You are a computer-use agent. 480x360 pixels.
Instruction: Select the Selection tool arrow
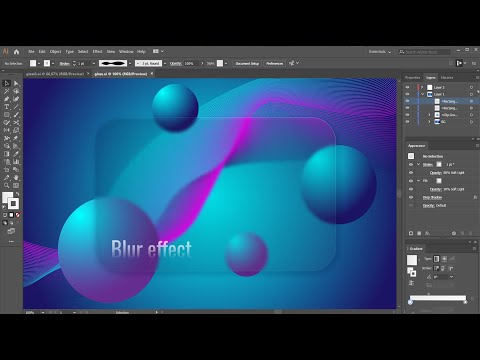pyautogui.click(x=7, y=83)
